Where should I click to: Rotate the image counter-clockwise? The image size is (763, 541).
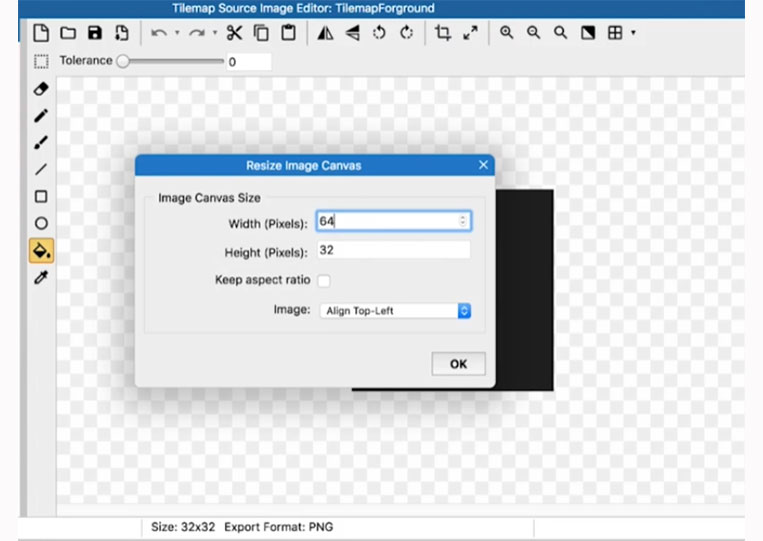pos(379,33)
